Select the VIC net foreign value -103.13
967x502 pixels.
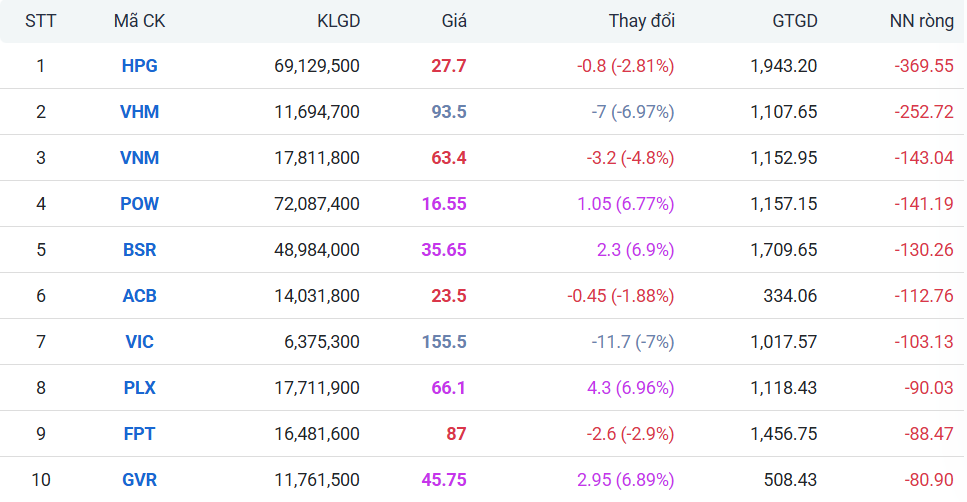924,342
